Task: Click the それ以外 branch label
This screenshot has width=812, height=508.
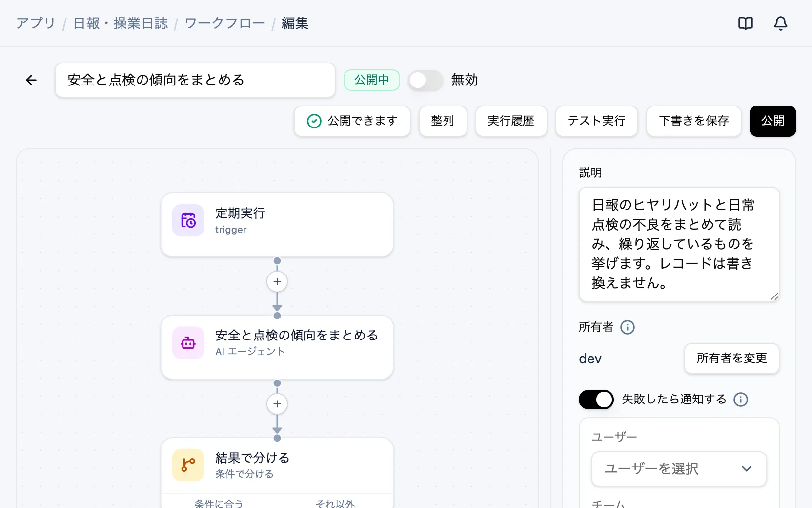Action: [x=335, y=503]
